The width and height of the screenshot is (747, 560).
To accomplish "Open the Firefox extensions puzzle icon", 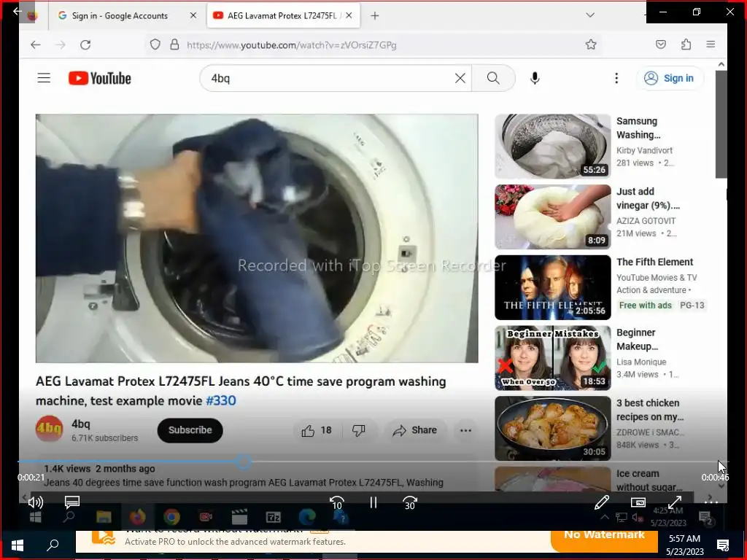I will [x=686, y=44].
